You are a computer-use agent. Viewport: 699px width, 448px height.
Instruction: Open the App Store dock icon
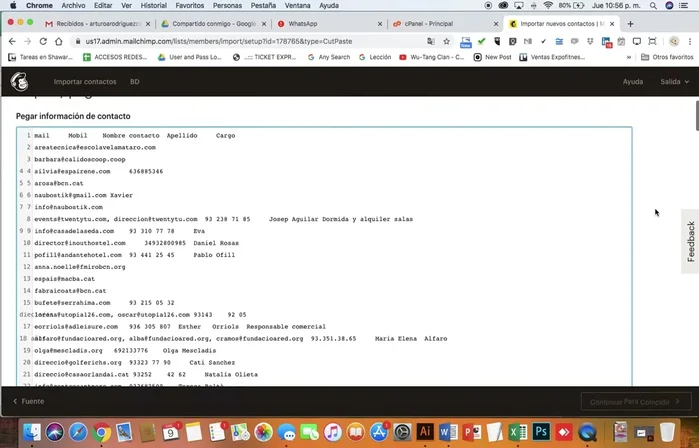click(379, 432)
